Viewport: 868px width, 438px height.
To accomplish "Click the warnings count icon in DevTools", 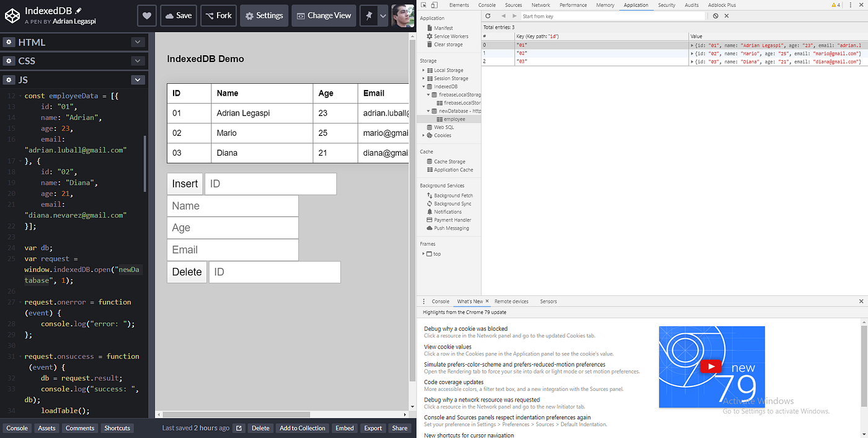I will [836, 5].
